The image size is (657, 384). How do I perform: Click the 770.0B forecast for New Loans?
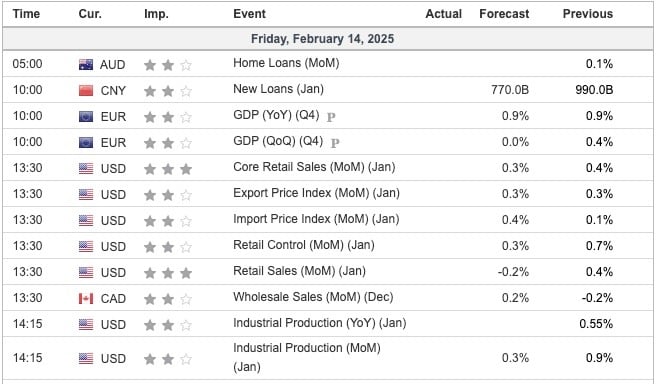(x=510, y=90)
